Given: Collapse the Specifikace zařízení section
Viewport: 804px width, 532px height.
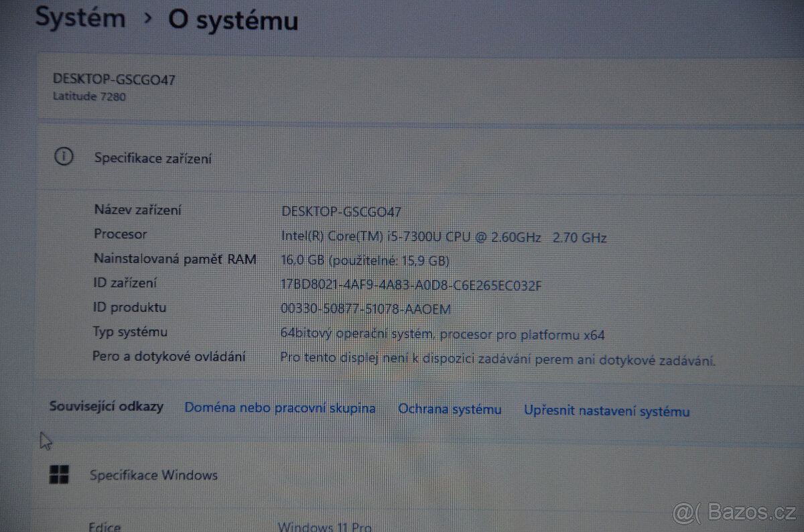Looking at the screenshot, I should point(152,159).
